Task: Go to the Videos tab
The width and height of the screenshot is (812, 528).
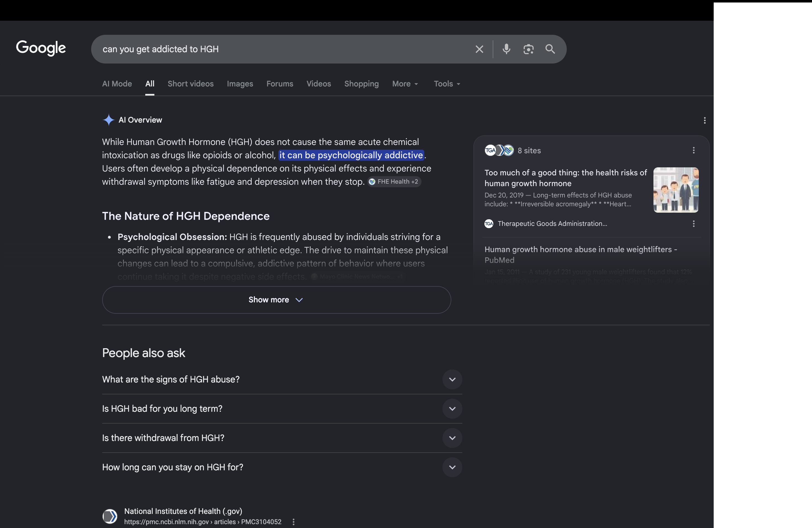Action: coord(319,84)
